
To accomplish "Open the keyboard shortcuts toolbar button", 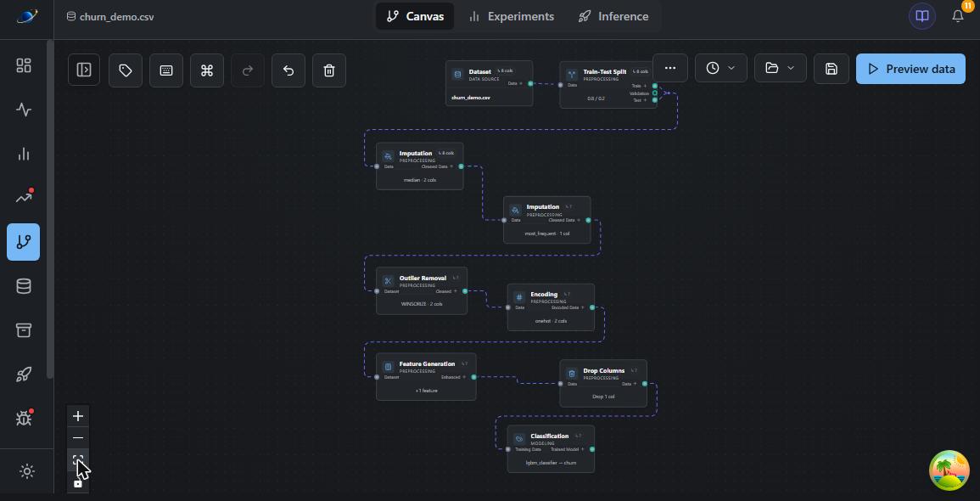I will 166,70.
